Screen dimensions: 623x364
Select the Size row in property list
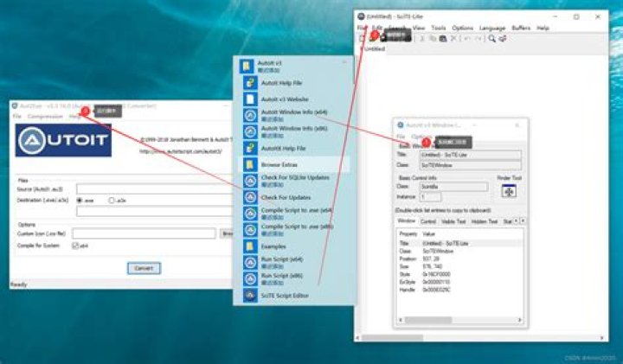[460, 266]
